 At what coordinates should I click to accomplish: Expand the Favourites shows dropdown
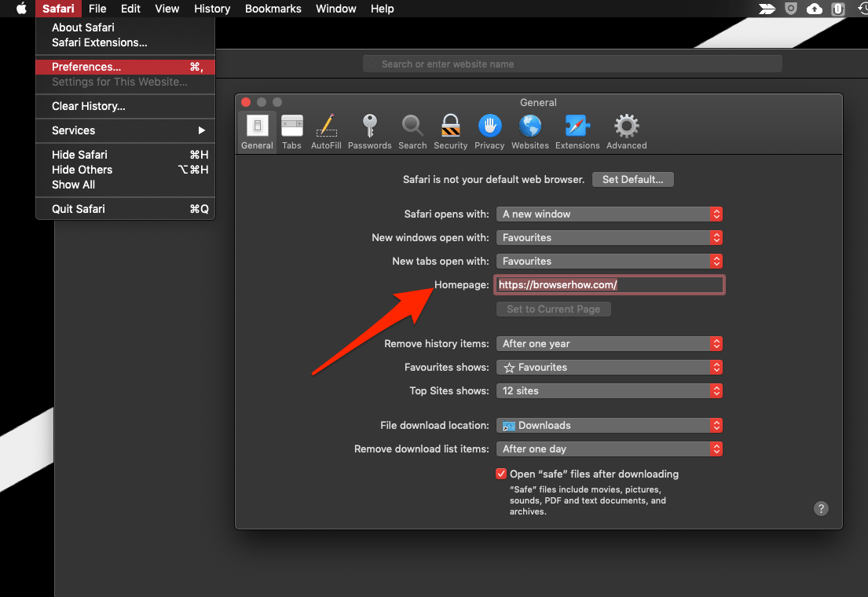pos(609,367)
